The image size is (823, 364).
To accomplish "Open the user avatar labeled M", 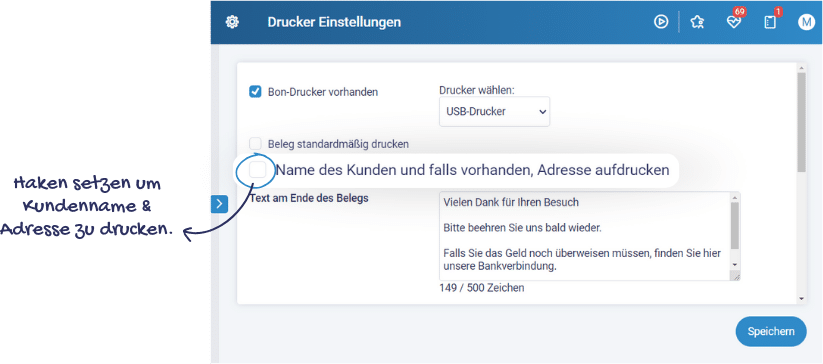I will [806, 22].
